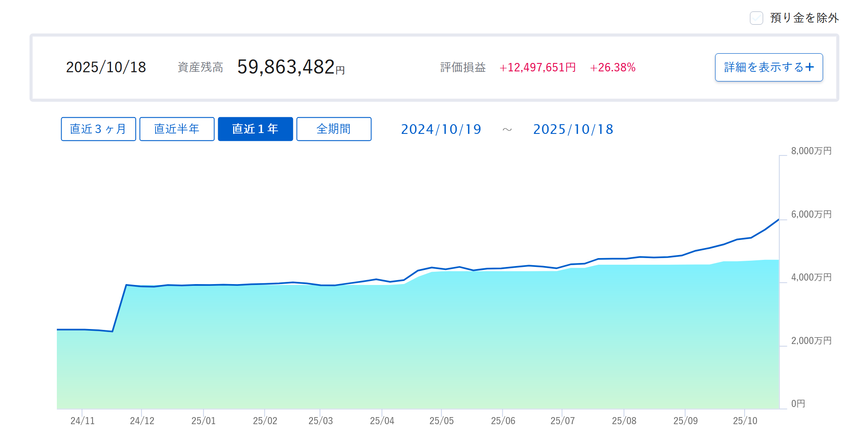Click the 4,000万円 y-axis label
The width and height of the screenshot is (868, 440).
pyautogui.click(x=811, y=277)
